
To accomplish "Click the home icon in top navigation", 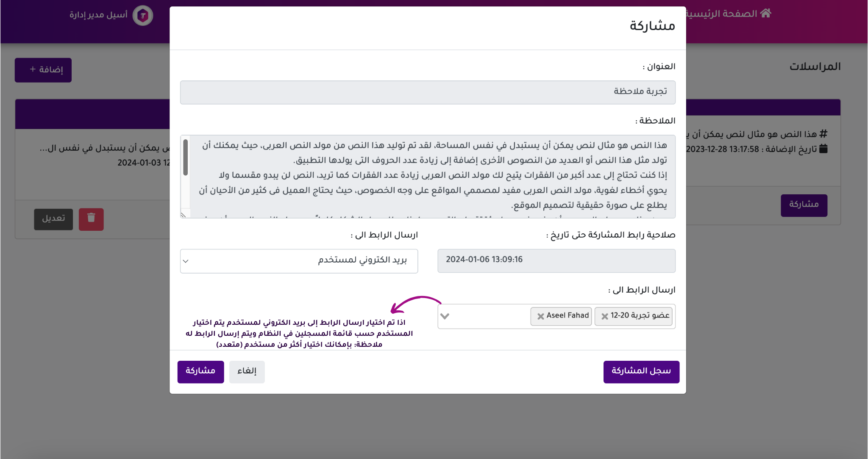I will click(765, 13).
